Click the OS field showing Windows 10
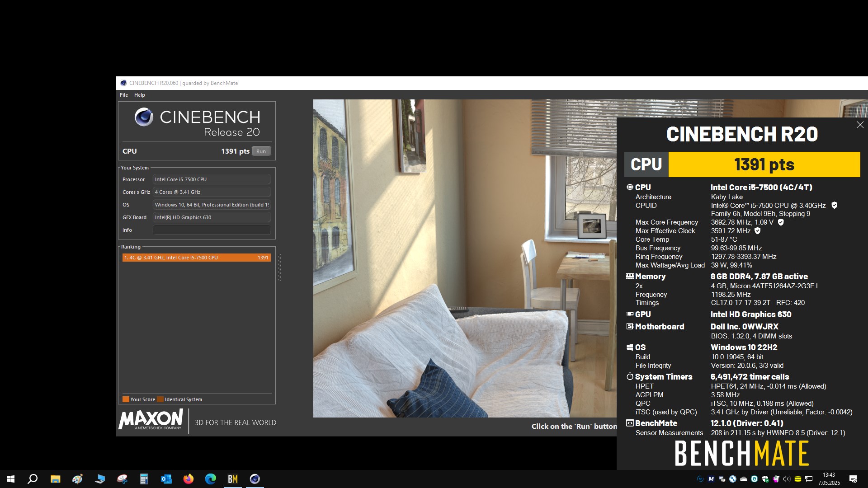The image size is (868, 488). click(x=212, y=205)
